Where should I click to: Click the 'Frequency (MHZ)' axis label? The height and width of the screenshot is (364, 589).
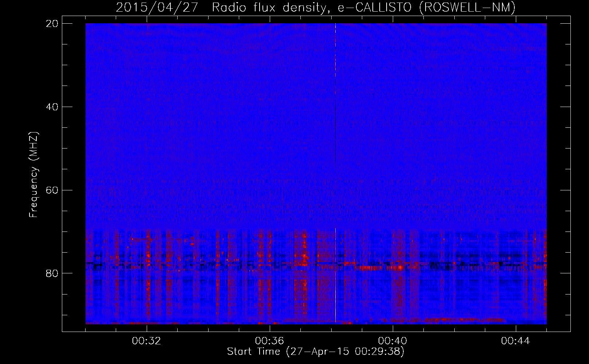(x=33, y=175)
